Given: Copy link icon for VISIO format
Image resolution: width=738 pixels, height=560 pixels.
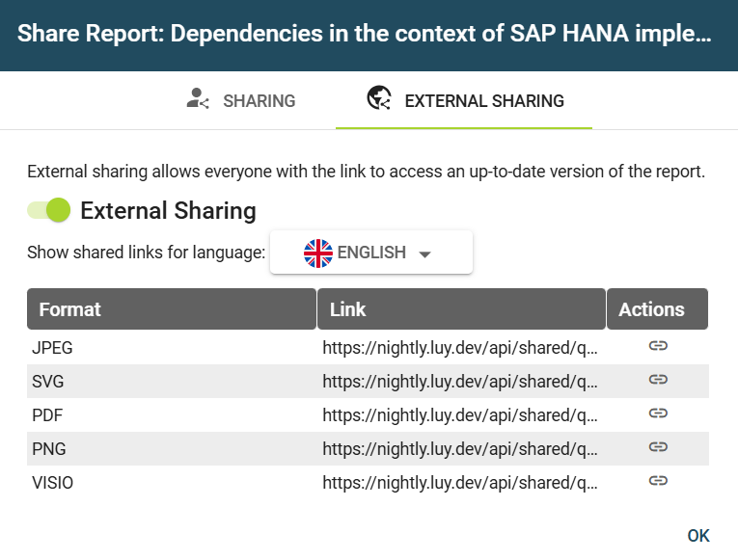Looking at the screenshot, I should [658, 481].
